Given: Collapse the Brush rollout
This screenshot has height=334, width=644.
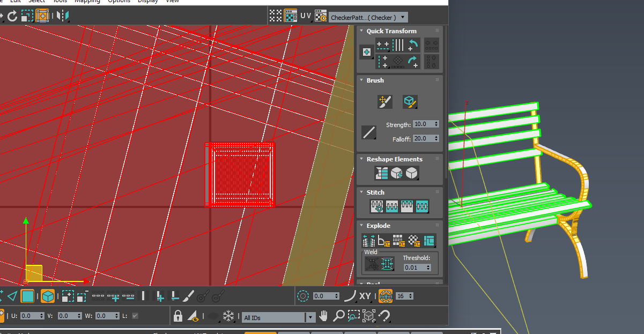Looking at the screenshot, I should (361, 80).
